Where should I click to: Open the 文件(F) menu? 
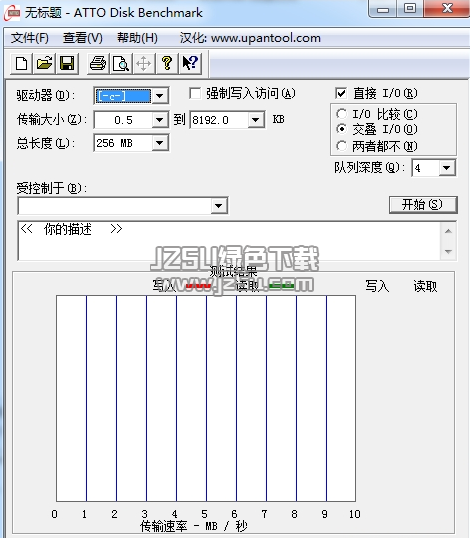pyautogui.click(x=30, y=38)
